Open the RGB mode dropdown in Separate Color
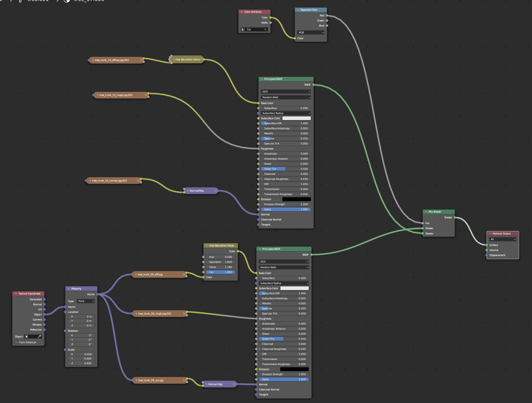 (x=311, y=33)
